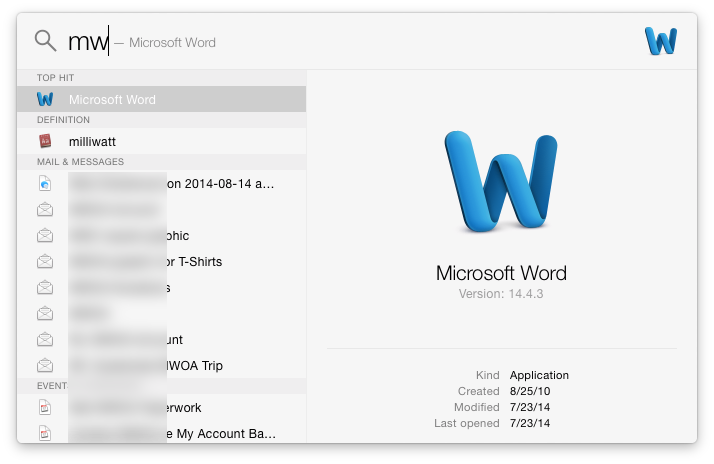Click the envelope icon beside the WOA Trip message
The image size is (714, 464).
click(45, 365)
